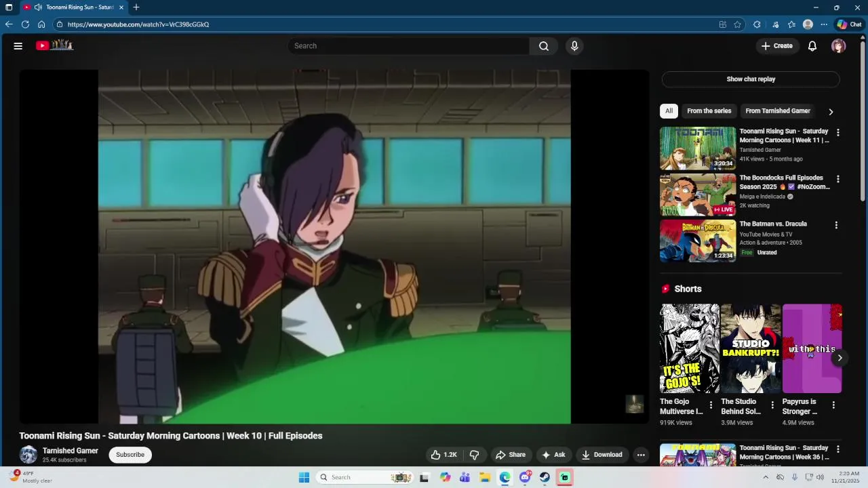Click the browser address bar URL
Viewport: 868px width, 488px height.
138,24
